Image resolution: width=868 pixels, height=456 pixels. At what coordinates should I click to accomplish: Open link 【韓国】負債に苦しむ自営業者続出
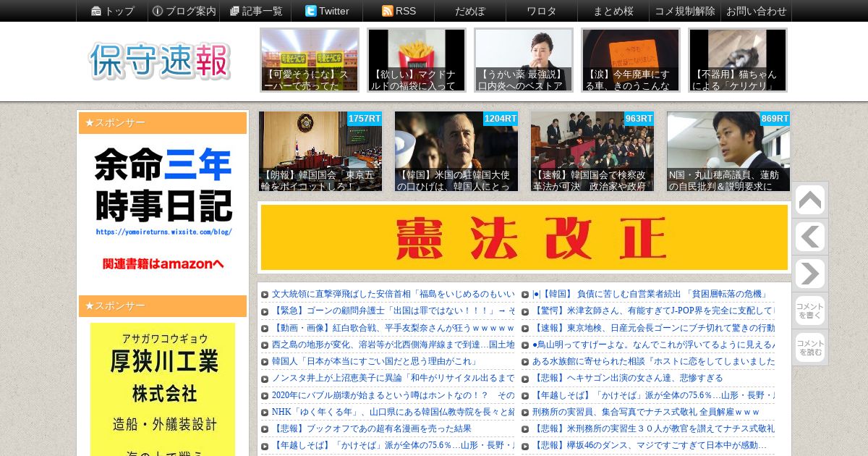point(650,294)
